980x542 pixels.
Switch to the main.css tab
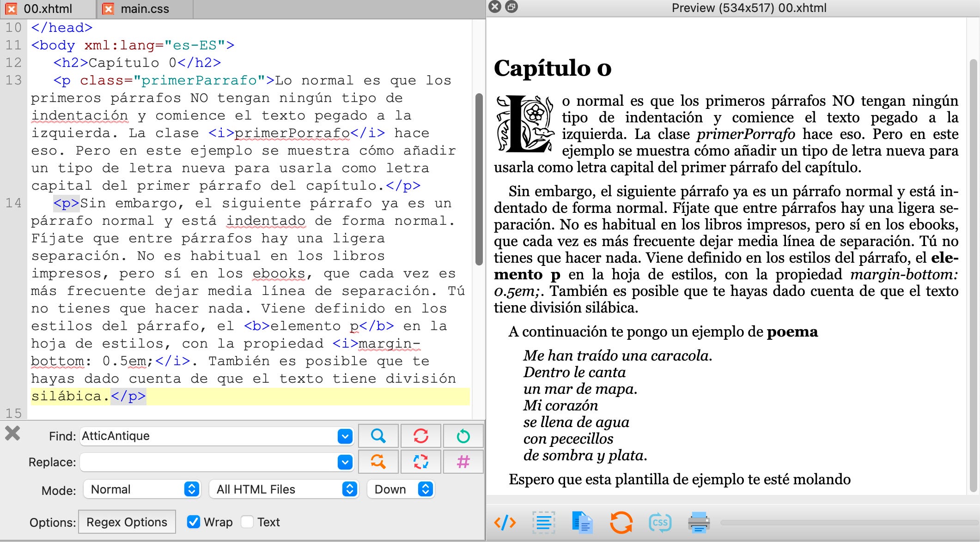coord(145,9)
